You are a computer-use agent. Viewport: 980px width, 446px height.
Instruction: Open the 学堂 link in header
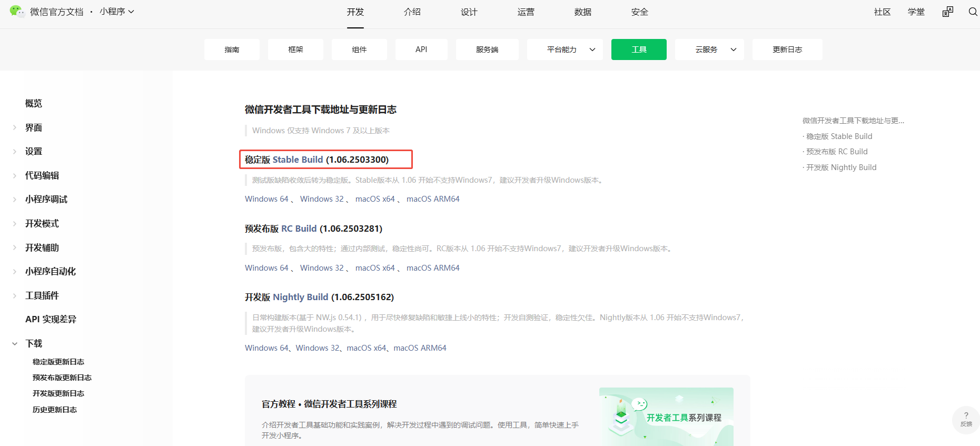(916, 12)
